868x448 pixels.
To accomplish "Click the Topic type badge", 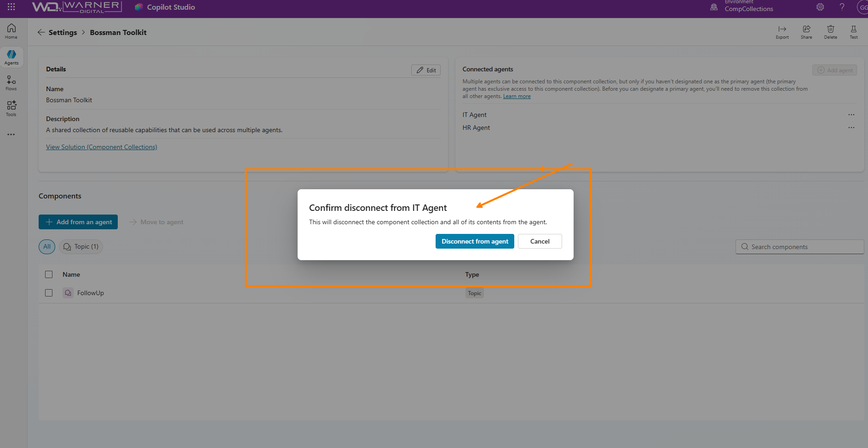I will click(474, 293).
